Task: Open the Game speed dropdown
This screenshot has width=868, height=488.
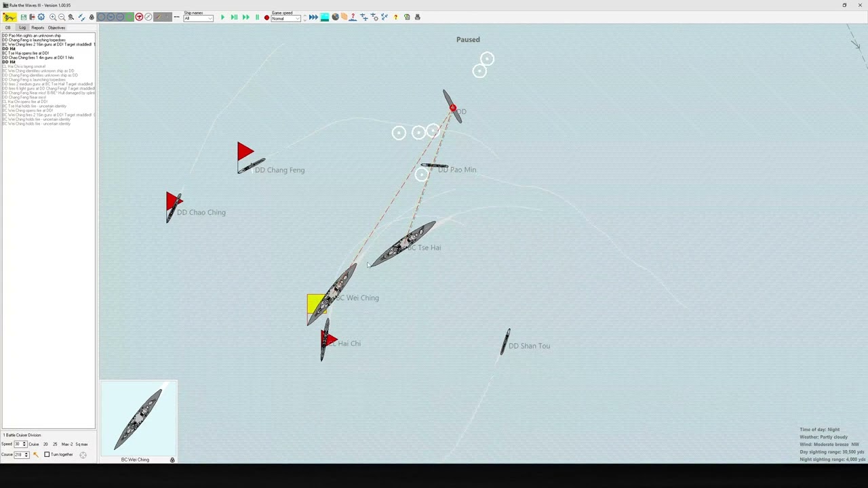Action: pyautogui.click(x=285, y=18)
